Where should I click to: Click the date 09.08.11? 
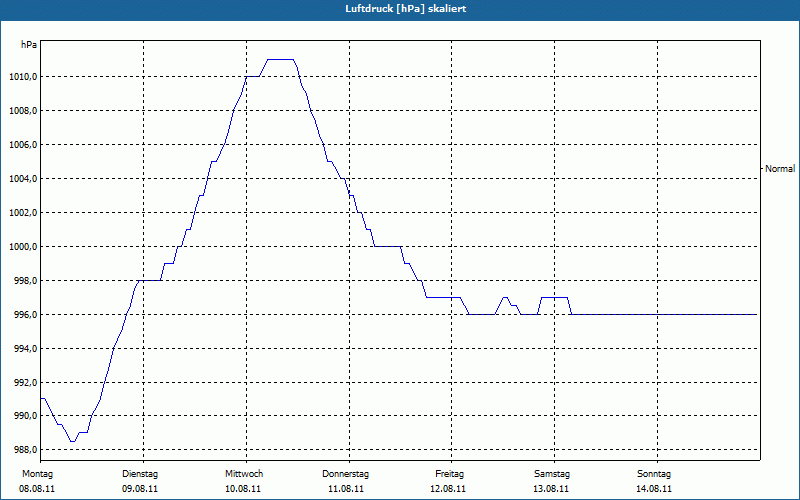tap(140, 489)
